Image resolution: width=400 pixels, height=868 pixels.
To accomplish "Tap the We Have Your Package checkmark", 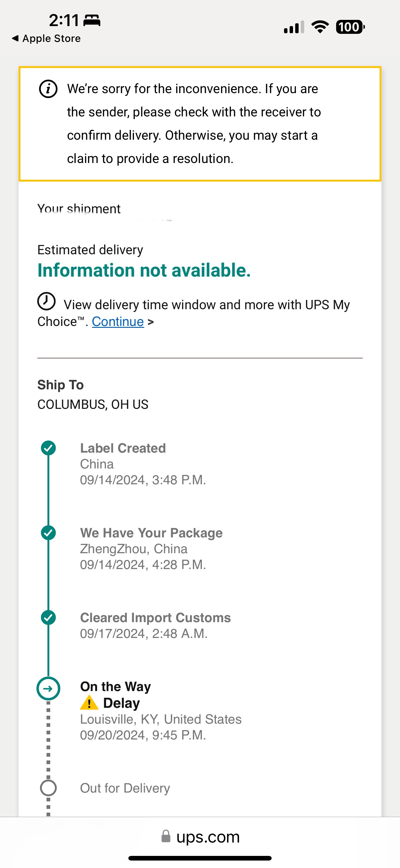I will tap(48, 533).
